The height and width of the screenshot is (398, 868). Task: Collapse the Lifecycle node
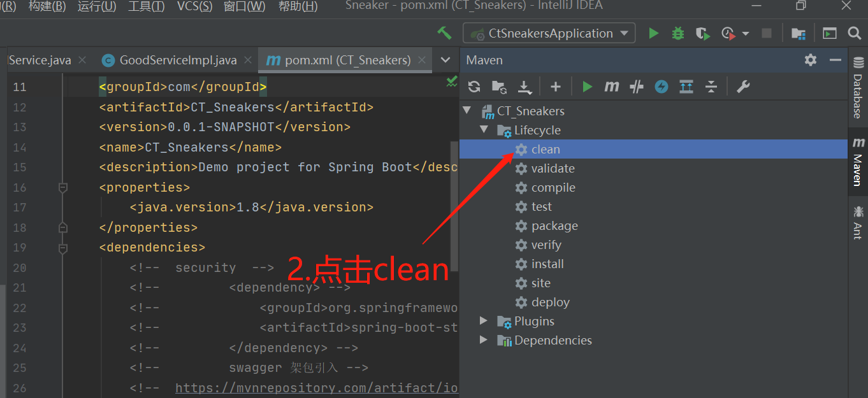pyautogui.click(x=484, y=130)
